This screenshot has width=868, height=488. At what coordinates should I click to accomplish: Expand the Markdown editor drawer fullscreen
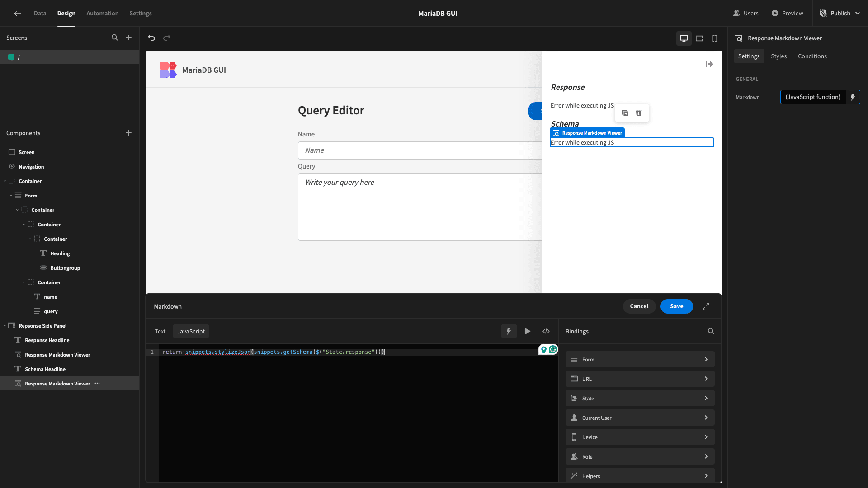click(706, 306)
